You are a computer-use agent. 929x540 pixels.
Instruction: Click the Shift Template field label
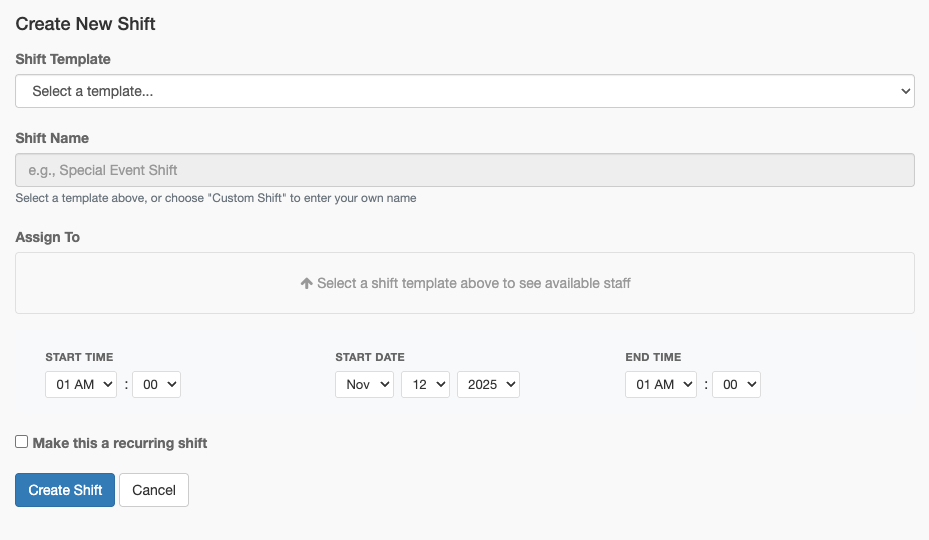(63, 59)
